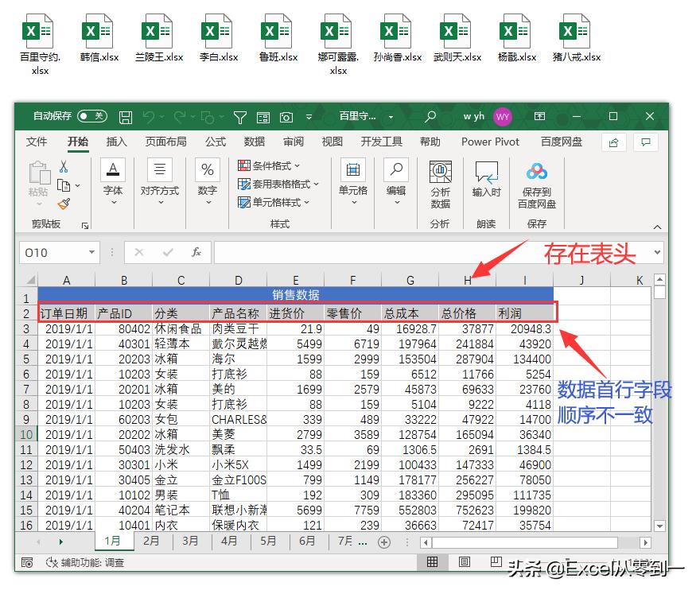Switch to the 插入 ribbon tab

coord(116,142)
